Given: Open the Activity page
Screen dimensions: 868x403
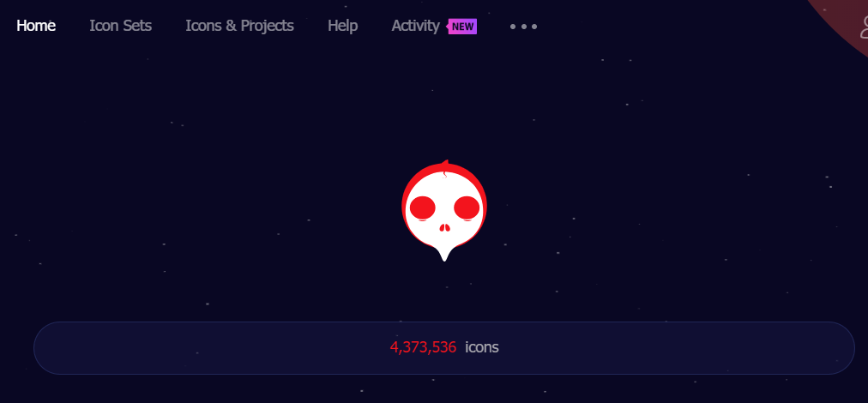Looking at the screenshot, I should click(416, 26).
